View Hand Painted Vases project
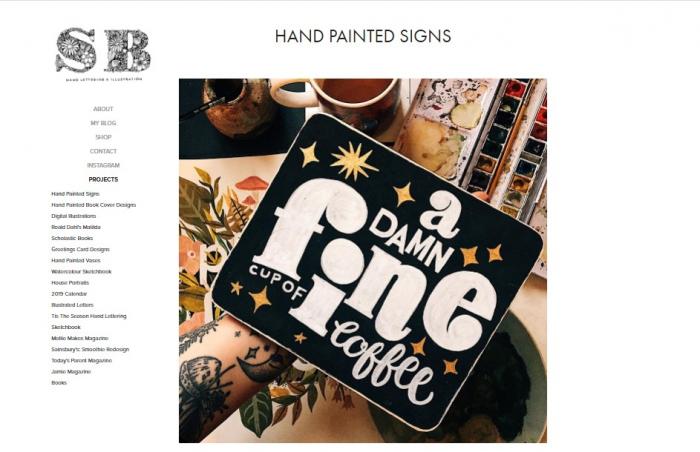 coord(76,260)
